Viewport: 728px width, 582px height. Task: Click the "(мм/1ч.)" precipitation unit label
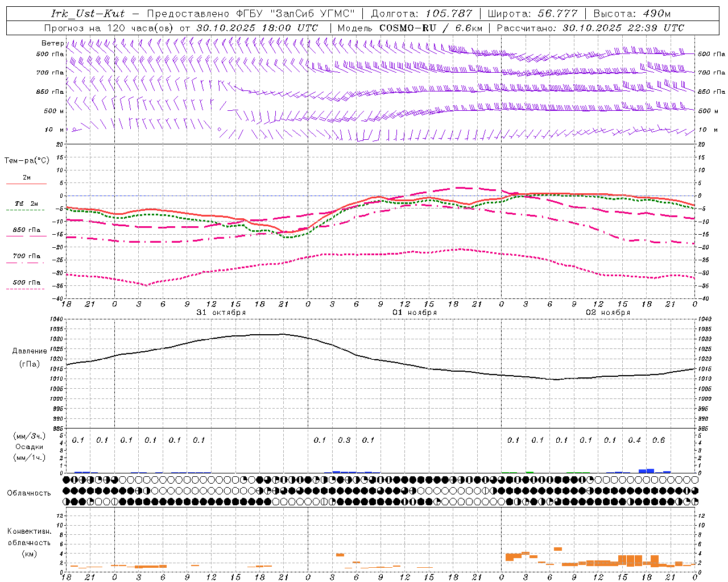click(29, 457)
